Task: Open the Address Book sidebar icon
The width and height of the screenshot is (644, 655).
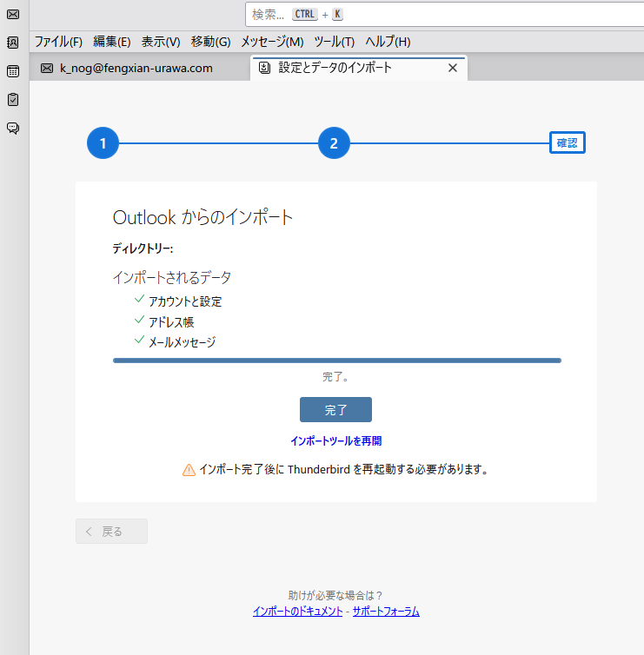Action: 13,43
